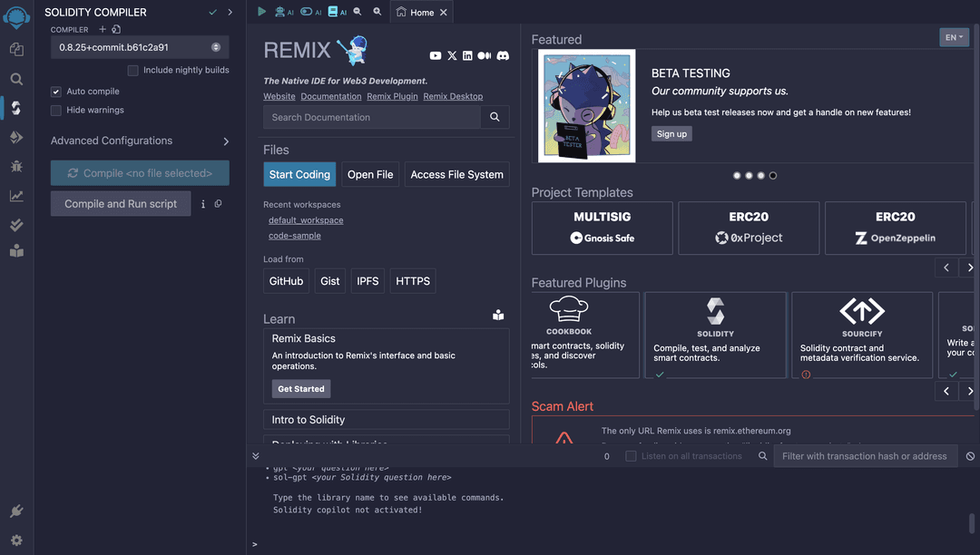Click the Zoom out magnifier icon

358,11
